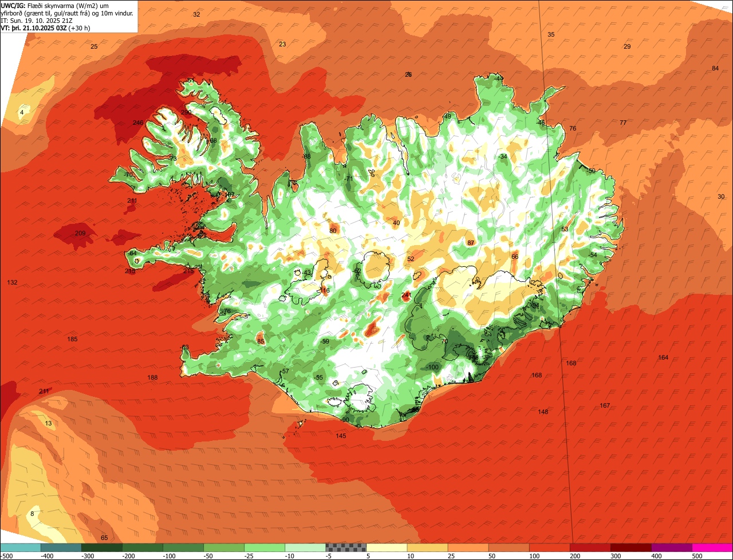Click the map value -100 on southern Iceland
This screenshot has height=560, width=733.
433,367
